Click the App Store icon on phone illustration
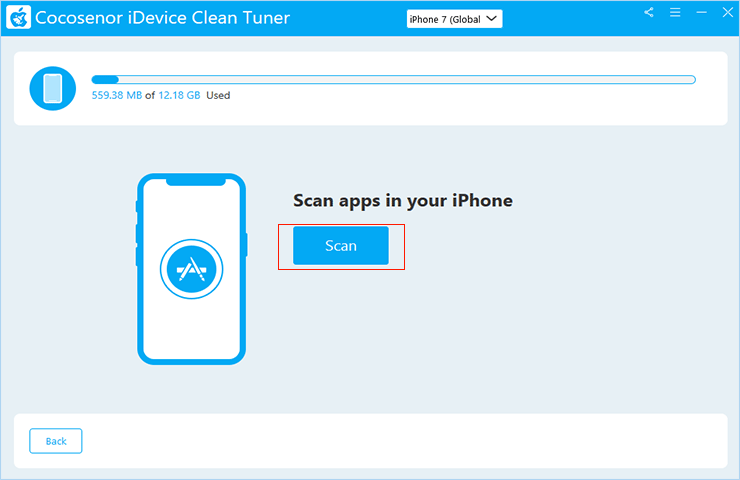 click(192, 269)
